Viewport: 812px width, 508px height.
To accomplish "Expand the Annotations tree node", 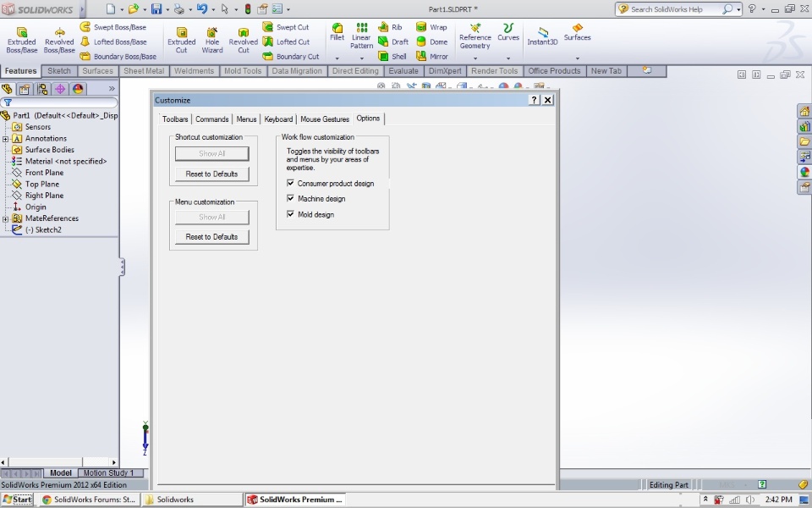I will pos(5,138).
